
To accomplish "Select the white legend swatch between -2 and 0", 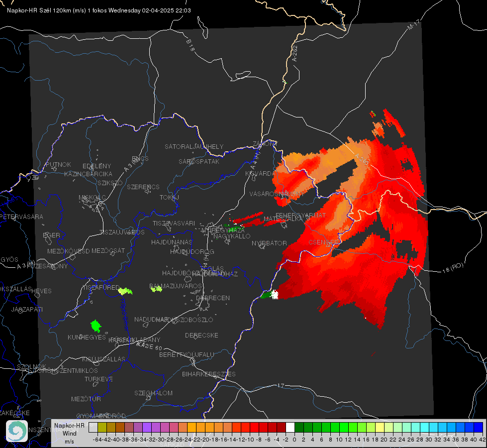I will coord(290,428).
